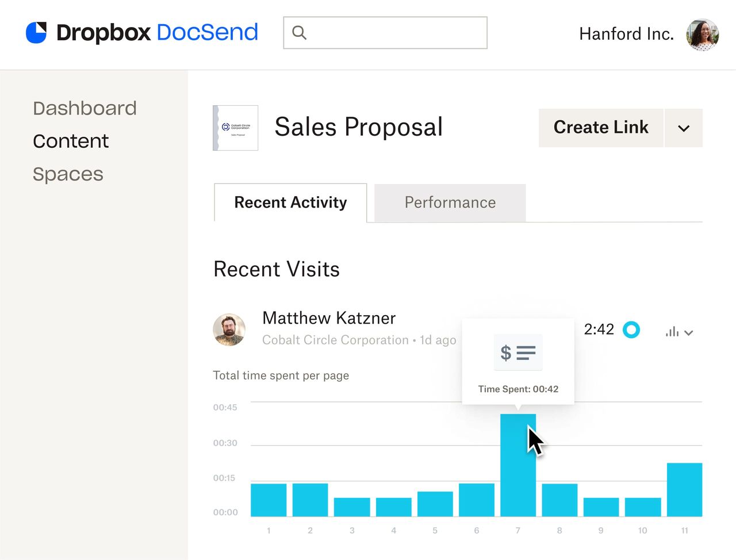Click the Create Link button
The image size is (736, 560).
(600, 128)
